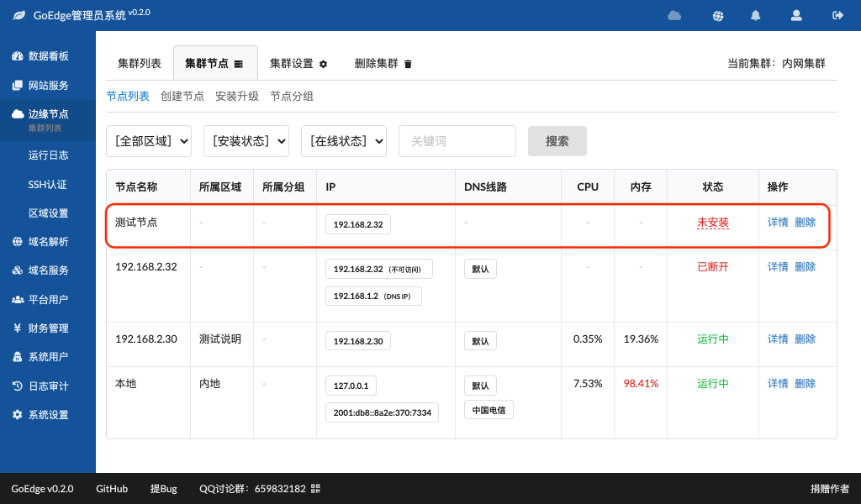
Task: Open the cloud icon in top bar
Action: (x=674, y=15)
